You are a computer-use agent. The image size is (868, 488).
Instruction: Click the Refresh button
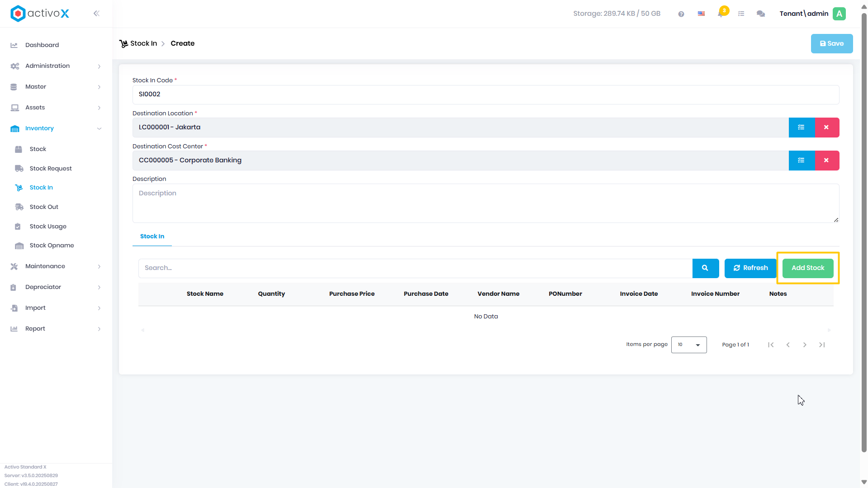(x=750, y=268)
